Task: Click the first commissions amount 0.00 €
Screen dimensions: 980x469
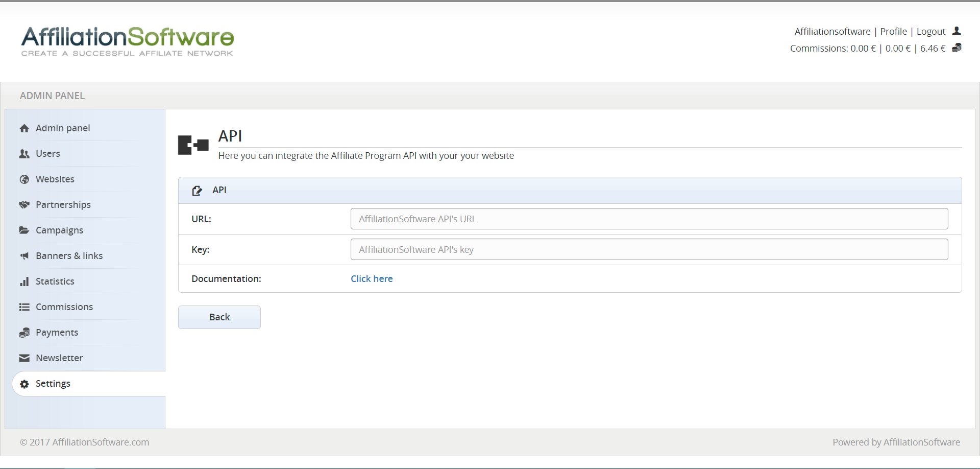Action: [x=863, y=49]
